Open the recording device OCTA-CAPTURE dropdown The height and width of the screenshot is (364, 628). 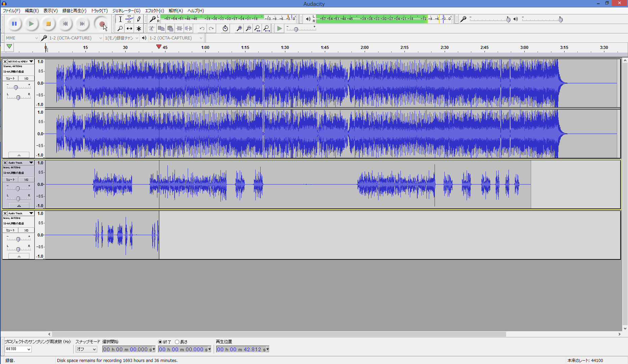tap(76, 38)
